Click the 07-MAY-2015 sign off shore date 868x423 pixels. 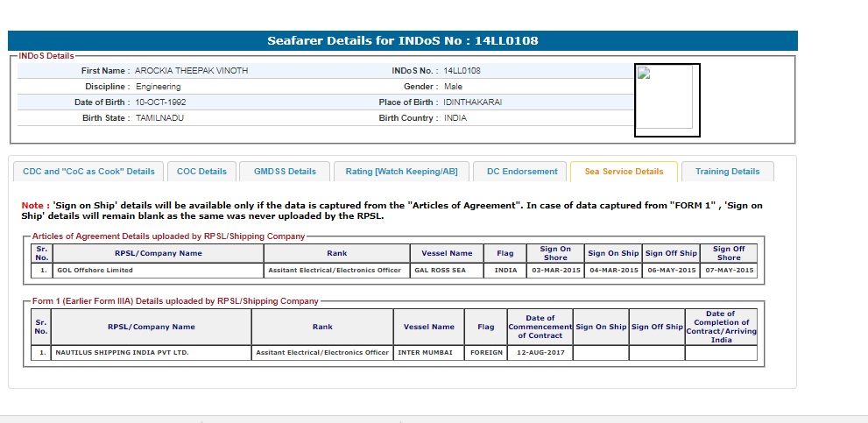729,271
